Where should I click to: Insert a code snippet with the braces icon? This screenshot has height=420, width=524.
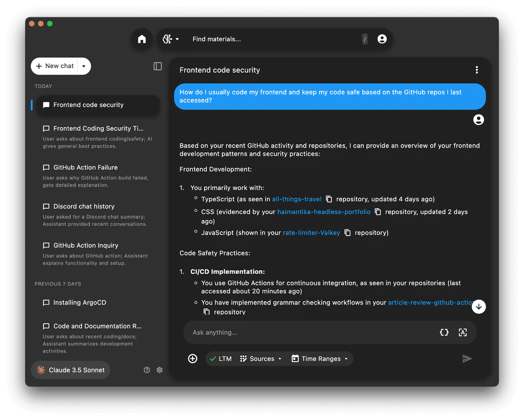pyautogui.click(x=444, y=332)
